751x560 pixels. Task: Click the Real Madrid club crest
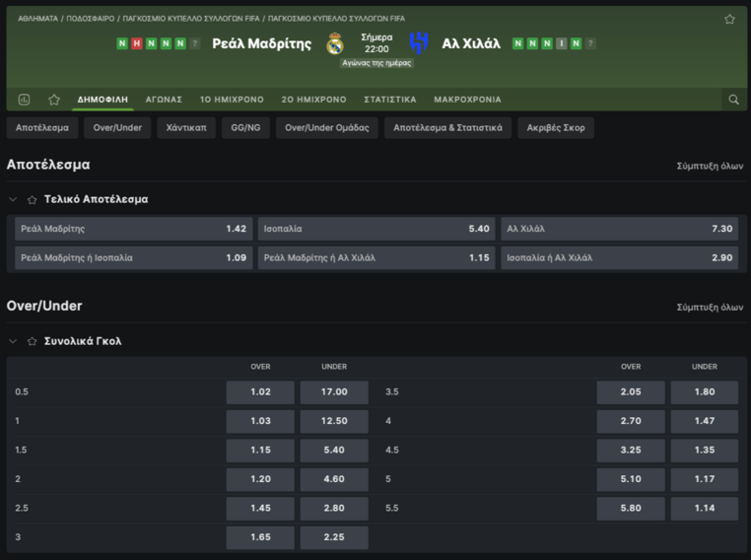click(x=335, y=43)
